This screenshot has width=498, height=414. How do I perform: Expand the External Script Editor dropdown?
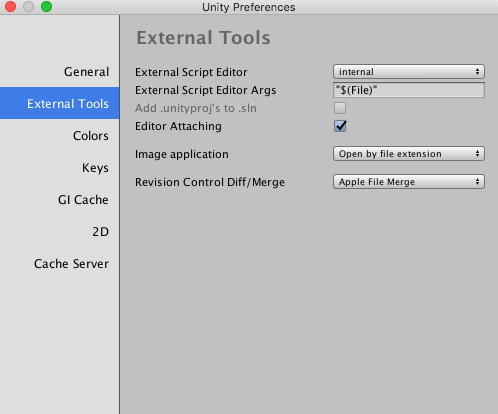[409, 72]
